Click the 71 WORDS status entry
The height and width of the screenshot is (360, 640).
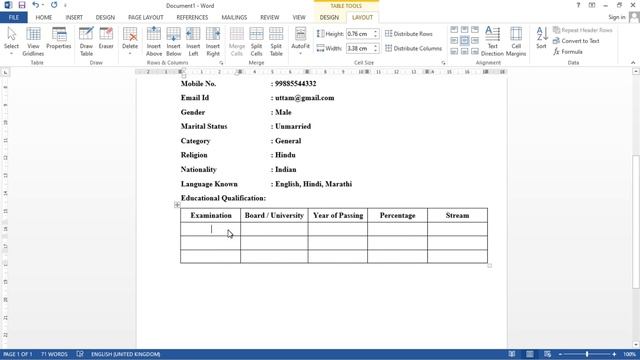point(54,354)
